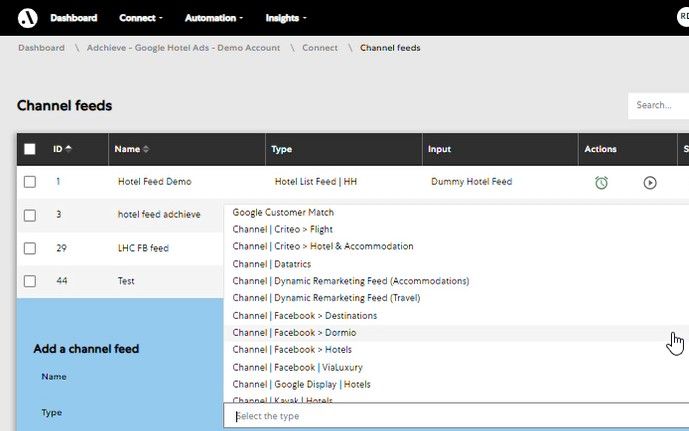689x431 pixels.
Task: Select Channel | Facebook > Destinations
Action: click(305, 315)
